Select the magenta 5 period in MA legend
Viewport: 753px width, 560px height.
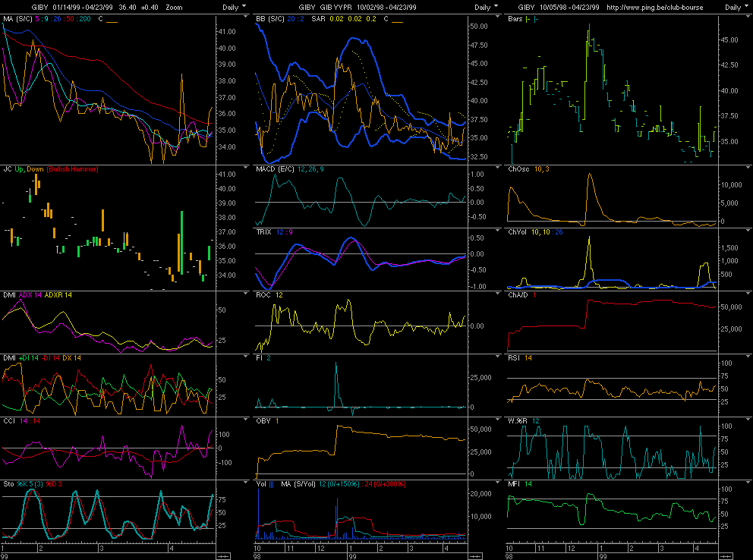[x=37, y=19]
